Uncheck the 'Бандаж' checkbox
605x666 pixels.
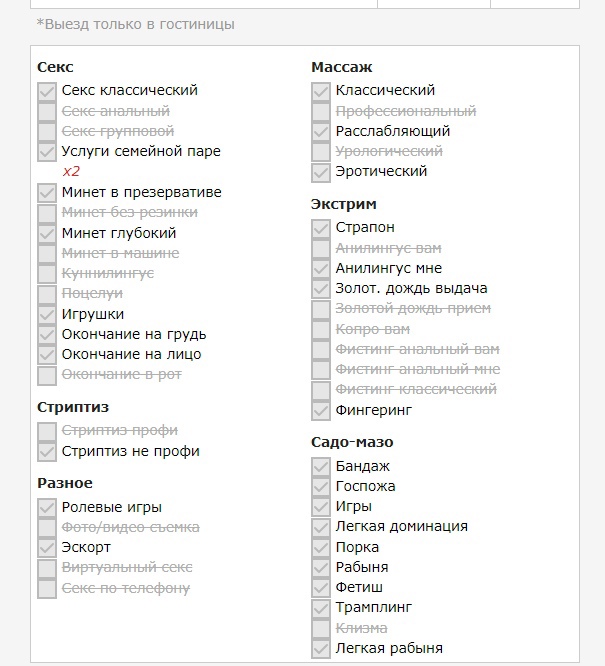[320, 467]
